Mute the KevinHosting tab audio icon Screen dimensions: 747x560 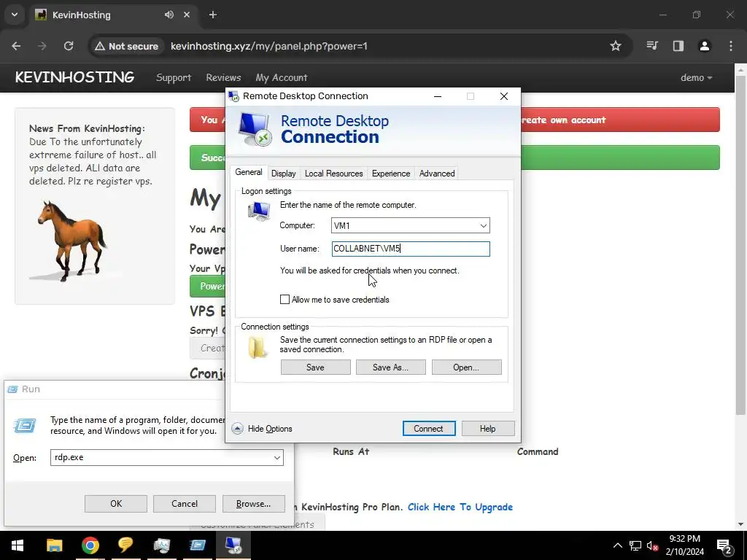169,15
